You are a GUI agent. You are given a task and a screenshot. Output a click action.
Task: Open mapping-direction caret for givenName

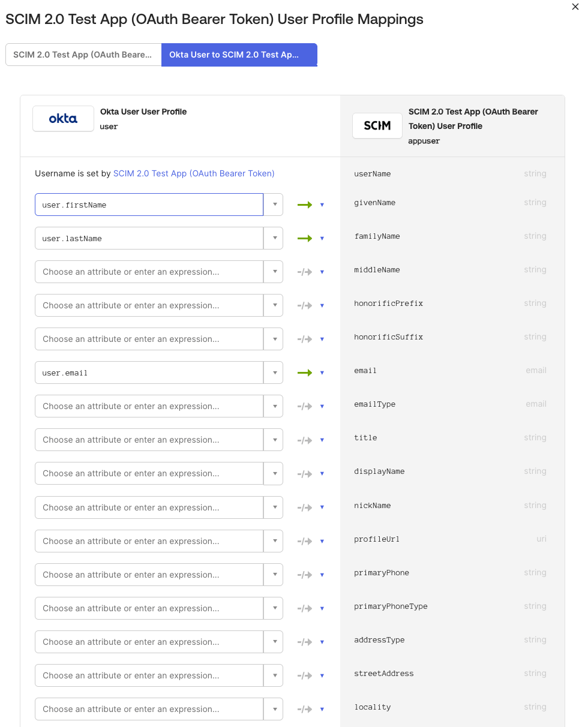(x=322, y=205)
